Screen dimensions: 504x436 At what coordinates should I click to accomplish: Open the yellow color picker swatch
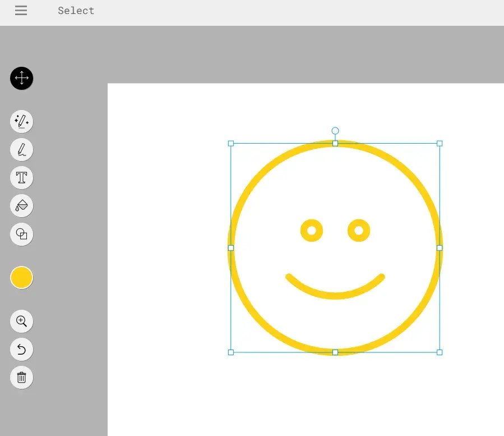[21, 277]
